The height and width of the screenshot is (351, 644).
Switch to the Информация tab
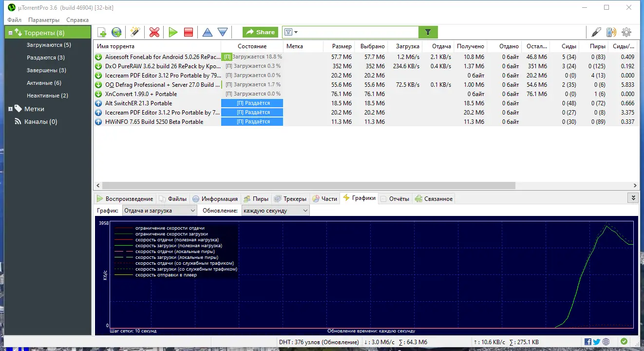pos(215,198)
